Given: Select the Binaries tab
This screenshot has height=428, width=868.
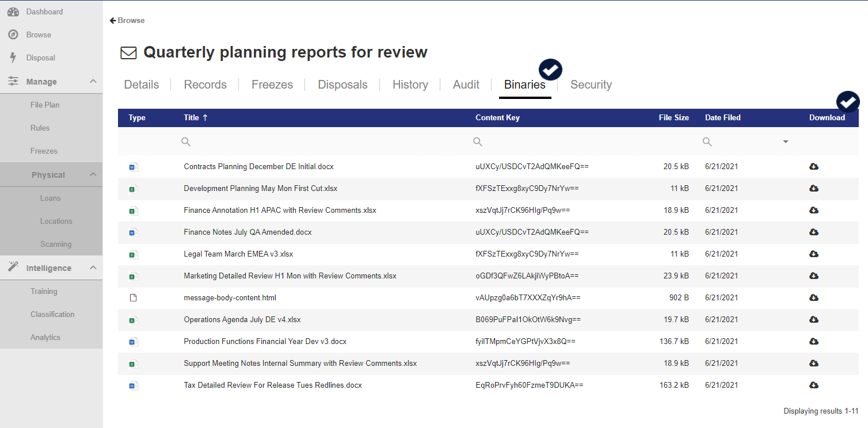Looking at the screenshot, I should point(525,85).
